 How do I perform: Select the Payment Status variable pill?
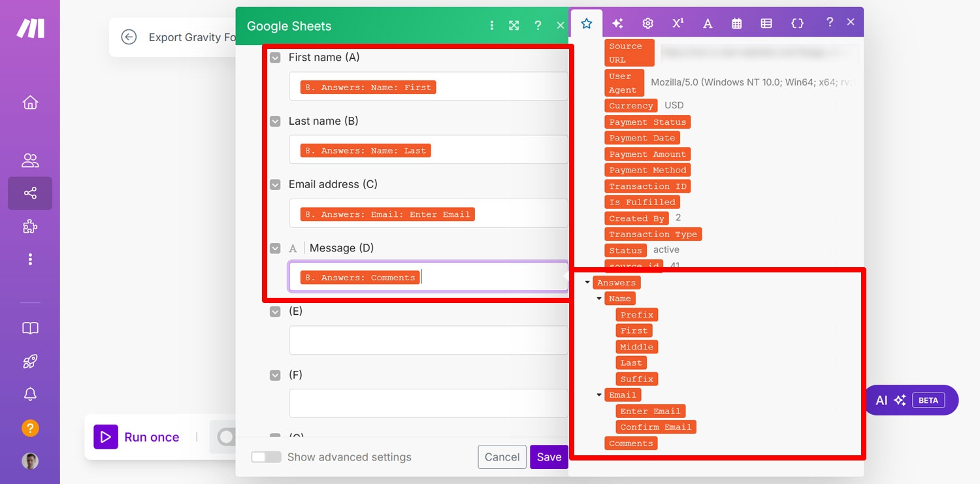(x=647, y=122)
